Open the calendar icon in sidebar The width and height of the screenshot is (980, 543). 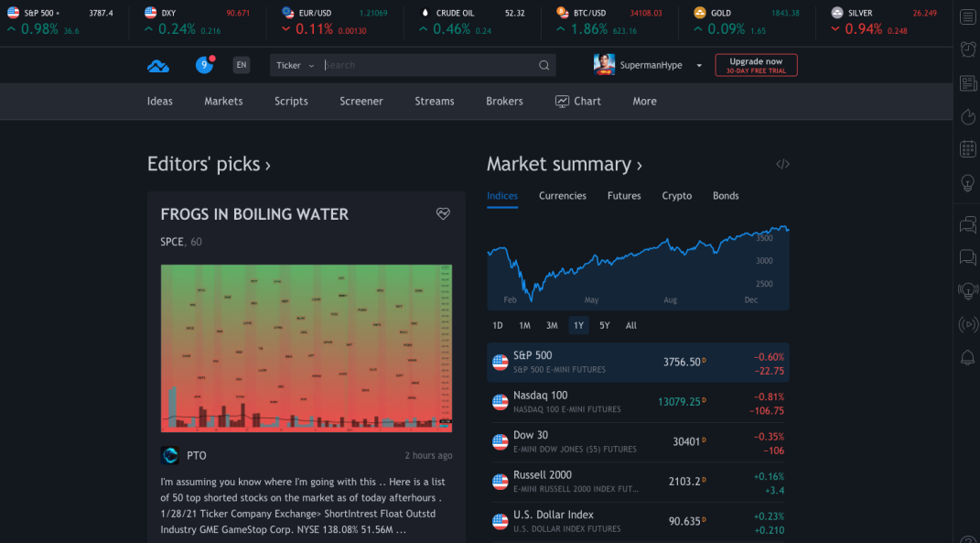pos(967,149)
